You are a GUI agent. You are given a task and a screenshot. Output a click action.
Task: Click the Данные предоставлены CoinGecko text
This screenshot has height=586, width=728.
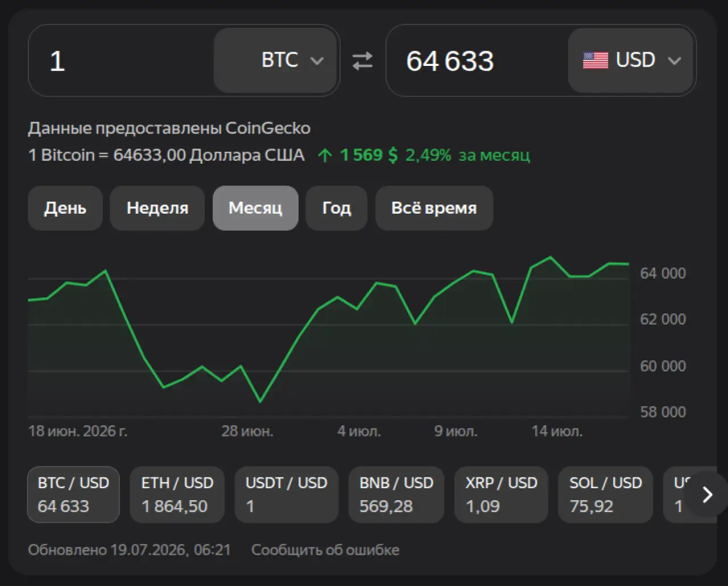pyautogui.click(x=169, y=128)
